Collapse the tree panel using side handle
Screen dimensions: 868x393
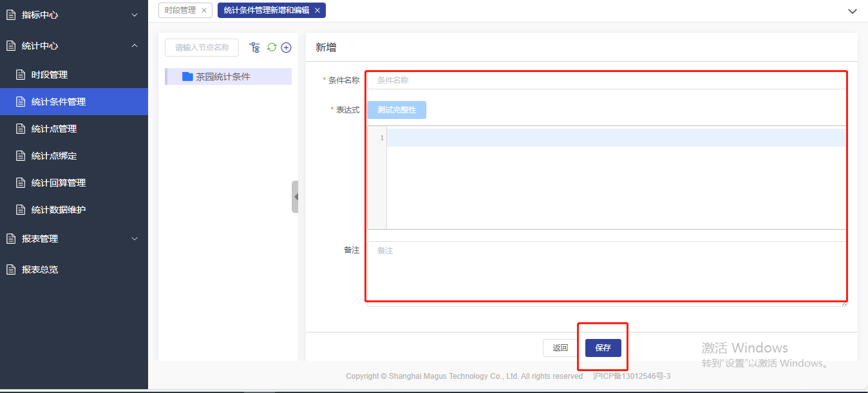click(x=295, y=197)
